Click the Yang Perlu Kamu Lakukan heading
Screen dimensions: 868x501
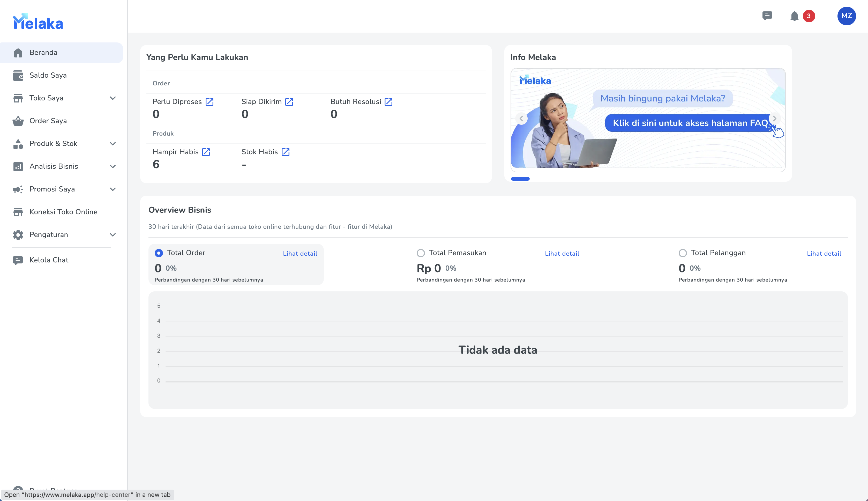coord(197,57)
